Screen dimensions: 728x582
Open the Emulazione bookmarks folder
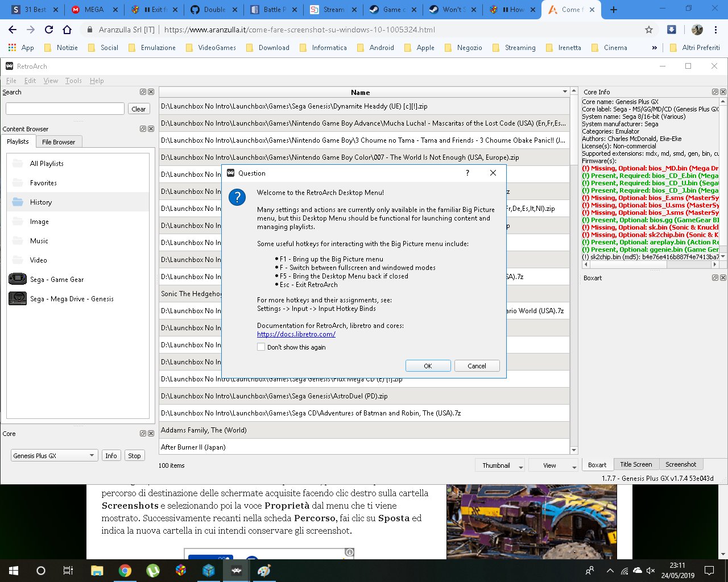coord(152,48)
